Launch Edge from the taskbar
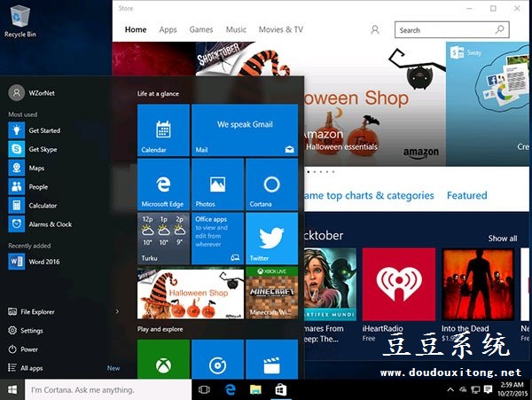Viewport: 532px width, 400px height. tap(231, 389)
